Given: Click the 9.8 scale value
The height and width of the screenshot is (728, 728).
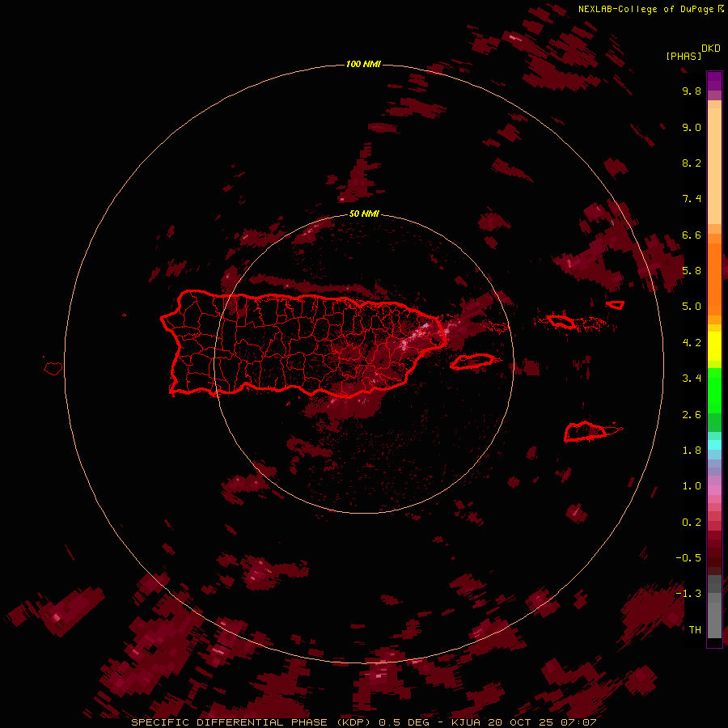Looking at the screenshot, I should 692,91.
